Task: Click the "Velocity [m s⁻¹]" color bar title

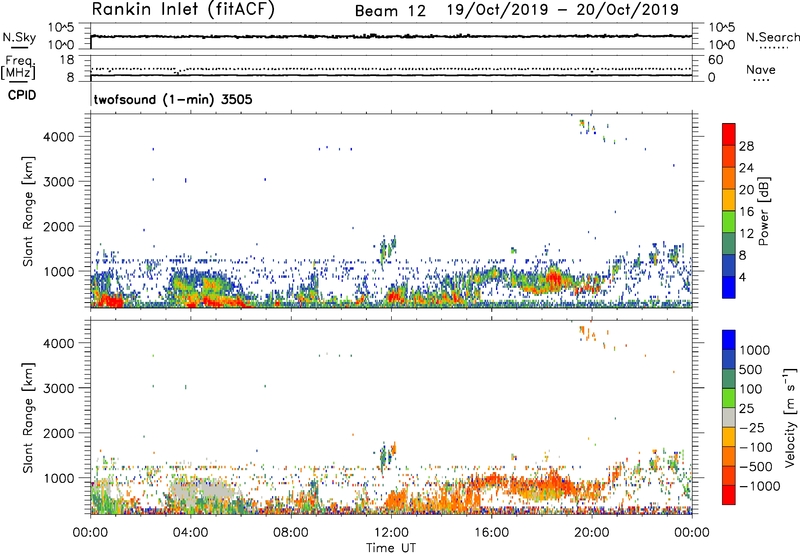Action: (x=790, y=417)
